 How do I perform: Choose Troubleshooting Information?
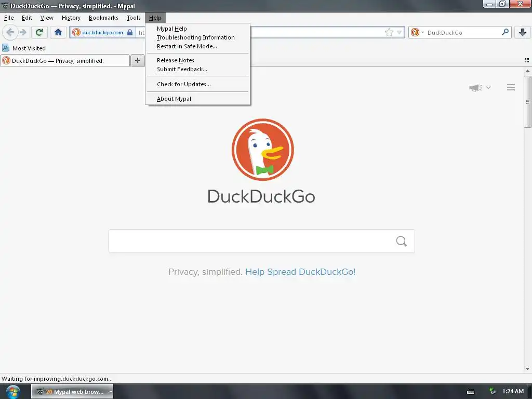(198, 37)
